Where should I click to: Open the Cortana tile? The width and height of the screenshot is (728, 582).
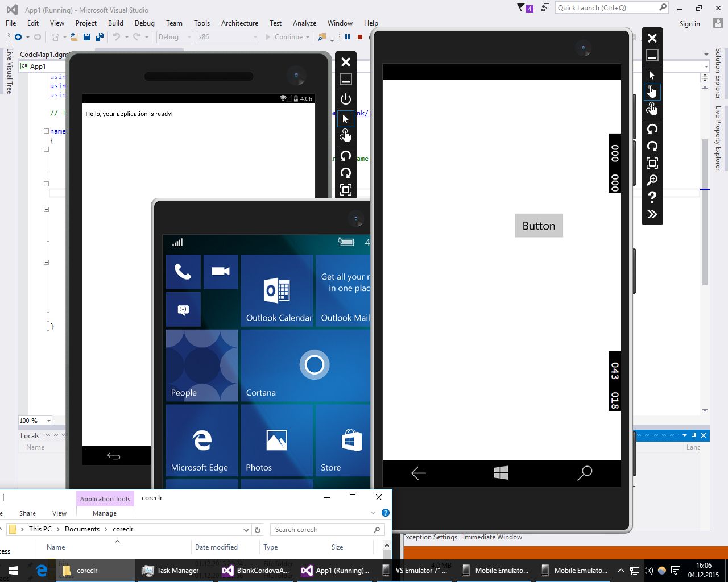(305, 365)
